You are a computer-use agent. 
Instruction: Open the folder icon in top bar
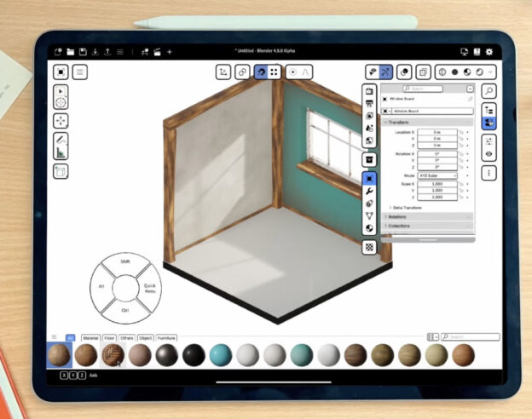[70, 52]
